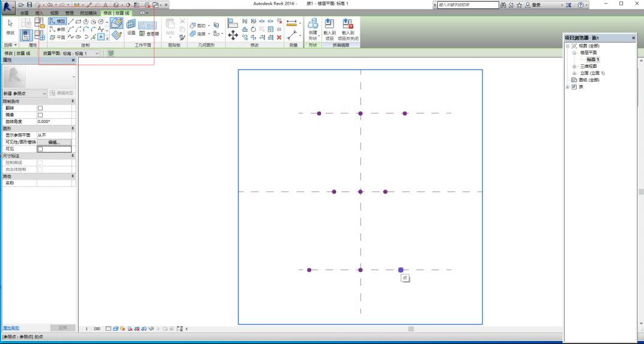644x344 pixels.
Task: Click the Save icon in quick access toolbar
Action: click(x=29, y=5)
